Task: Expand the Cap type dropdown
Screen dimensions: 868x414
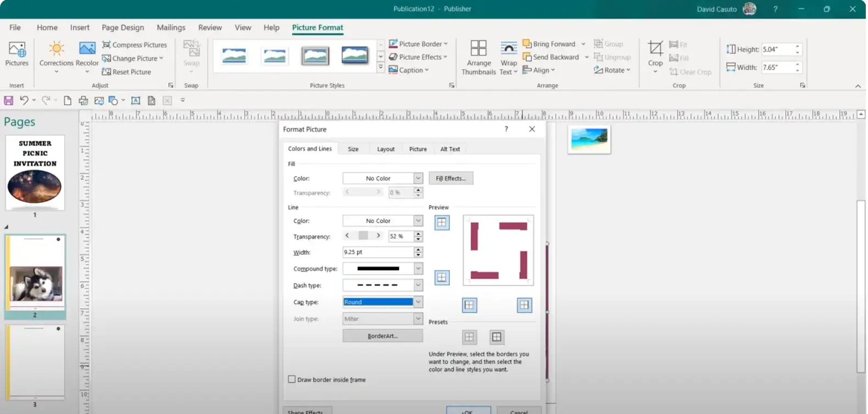Action: click(418, 302)
